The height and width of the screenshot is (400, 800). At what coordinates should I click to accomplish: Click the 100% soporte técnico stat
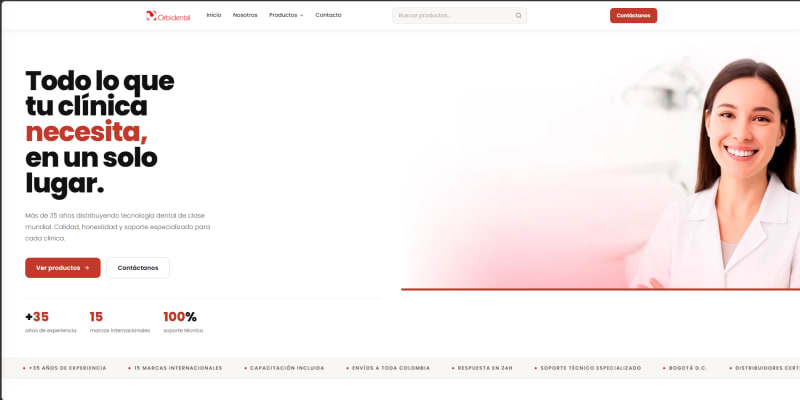point(183,322)
